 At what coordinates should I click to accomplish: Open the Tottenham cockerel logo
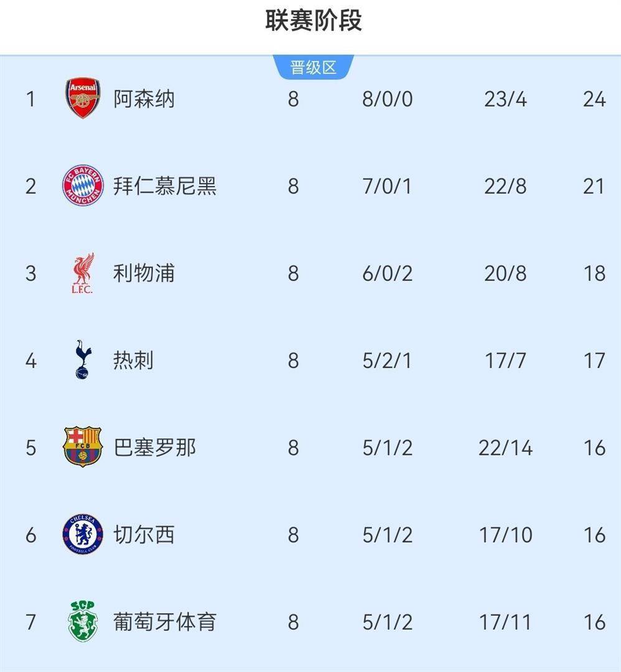coord(83,360)
